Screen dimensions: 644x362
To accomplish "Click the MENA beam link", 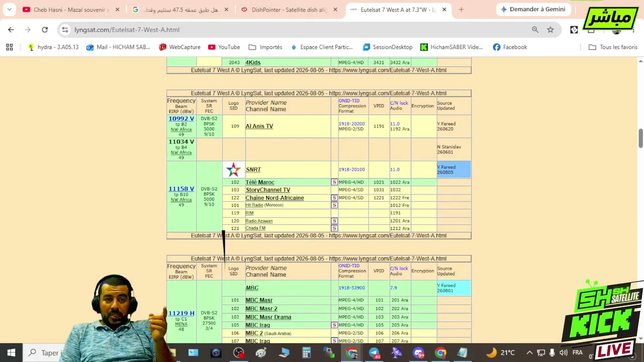I will point(181,324).
